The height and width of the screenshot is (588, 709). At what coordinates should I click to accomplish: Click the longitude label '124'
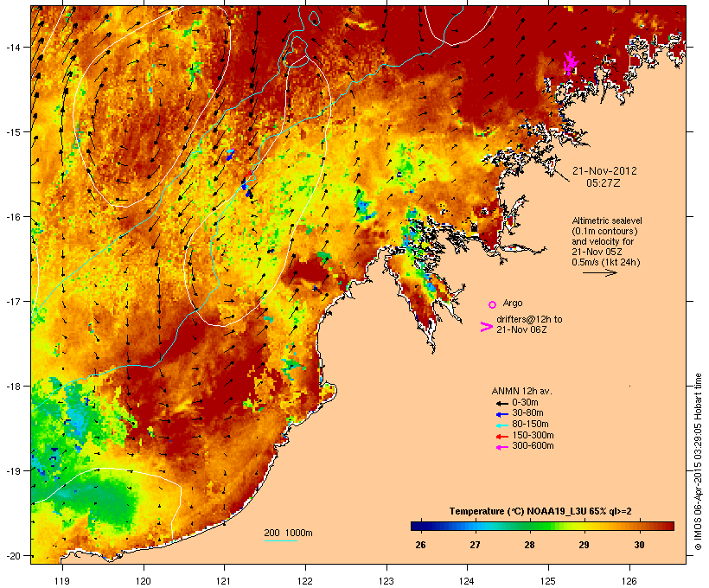pos(467,581)
